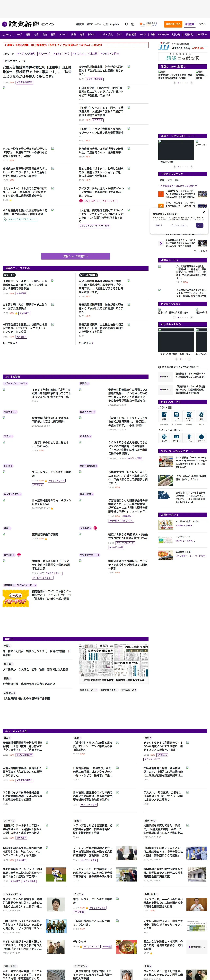The width and height of the screenshot is (210, 980).
Task: Select 国際 in the navigation bar
Action: point(74,35)
